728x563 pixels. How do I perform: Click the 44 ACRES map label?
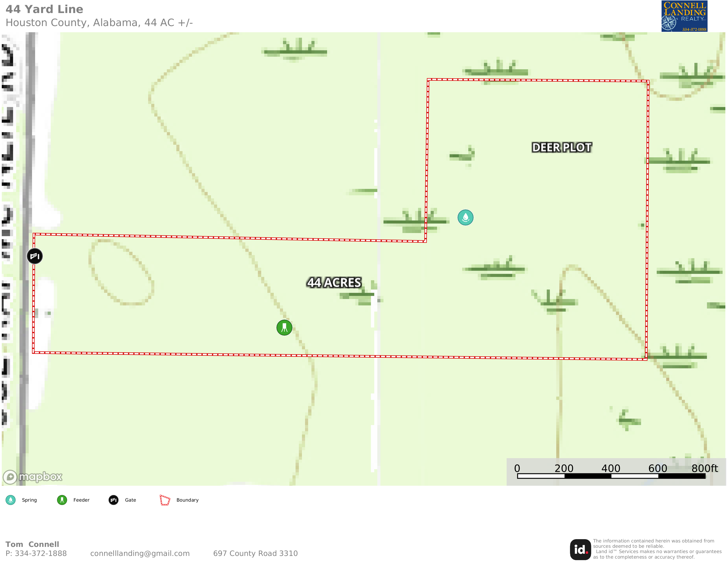334,283
